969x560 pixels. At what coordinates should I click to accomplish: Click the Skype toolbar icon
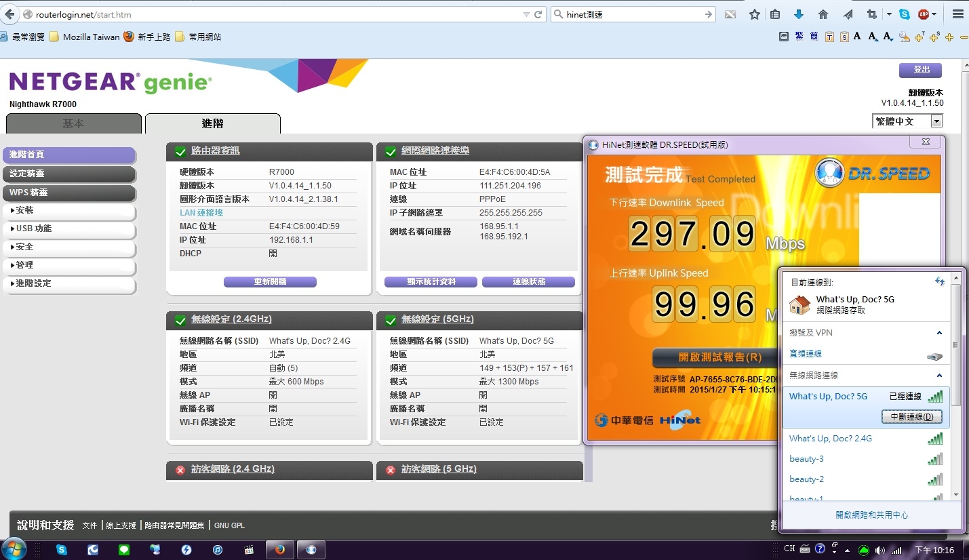(x=905, y=14)
